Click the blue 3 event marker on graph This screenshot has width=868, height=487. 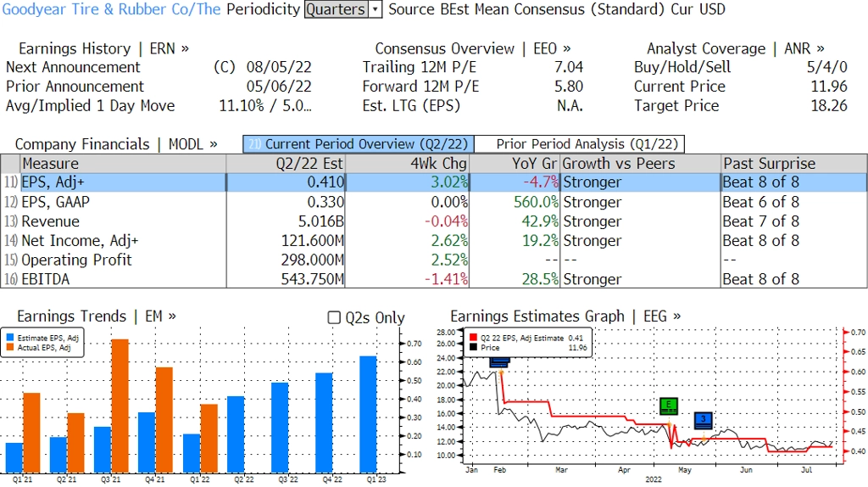click(x=703, y=420)
